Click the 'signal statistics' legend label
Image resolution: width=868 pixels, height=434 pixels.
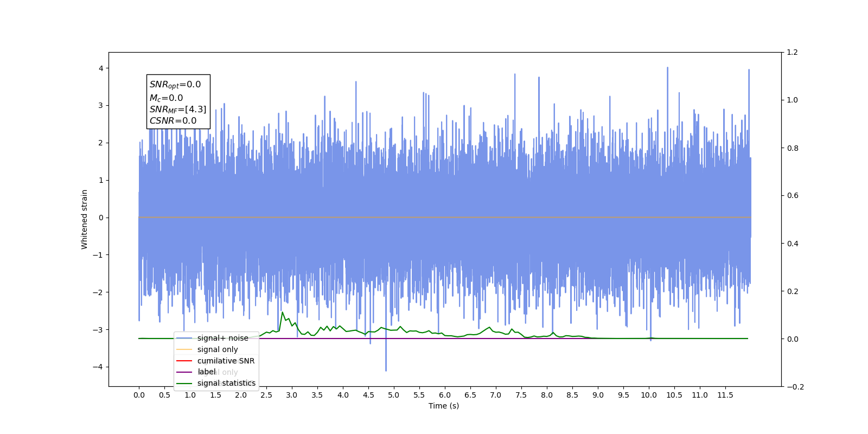226,383
